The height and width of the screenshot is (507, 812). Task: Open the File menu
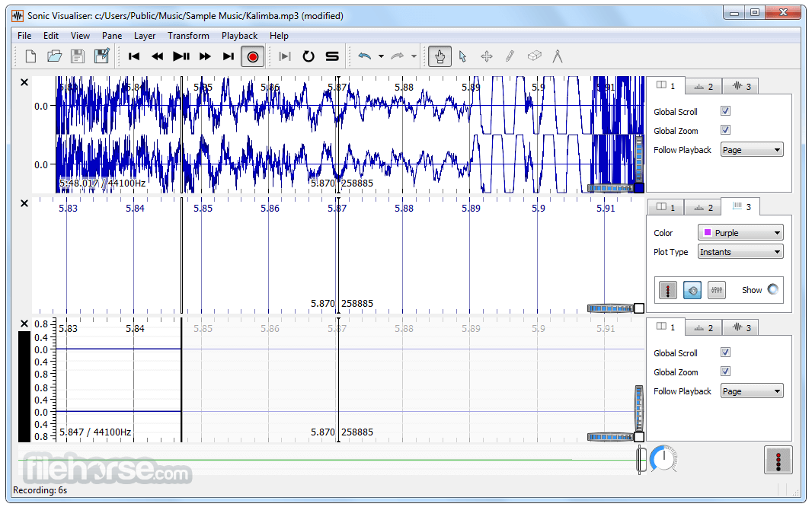point(24,36)
